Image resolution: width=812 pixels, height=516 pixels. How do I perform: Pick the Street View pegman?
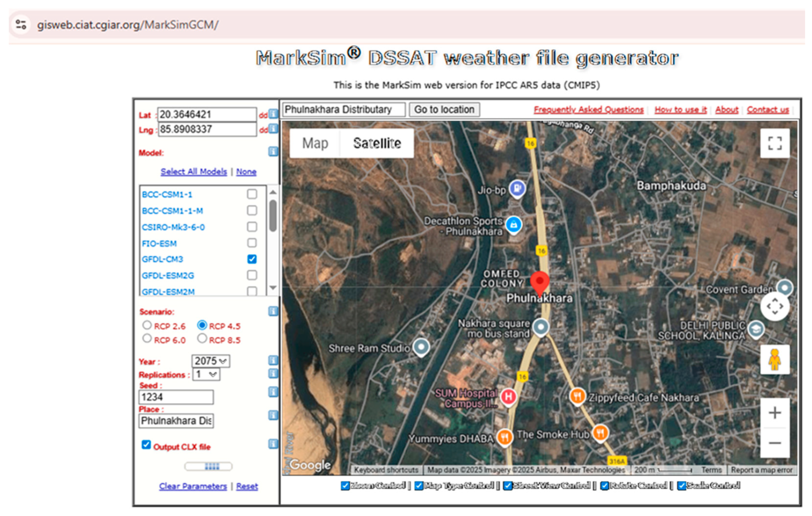[x=775, y=359]
